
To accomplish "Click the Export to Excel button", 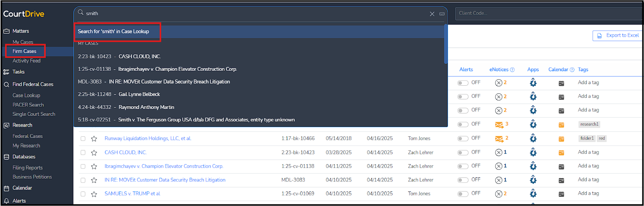I will [617, 35].
